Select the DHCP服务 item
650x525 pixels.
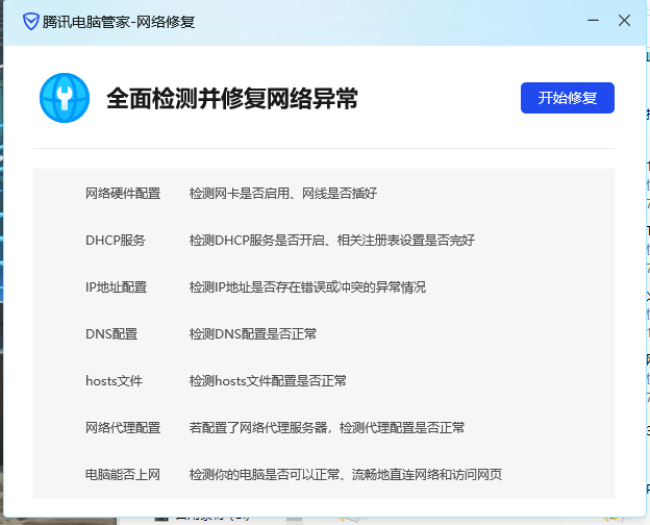click(115, 240)
